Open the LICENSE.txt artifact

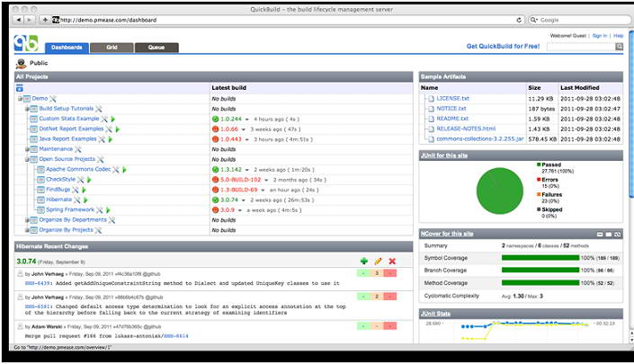453,99
